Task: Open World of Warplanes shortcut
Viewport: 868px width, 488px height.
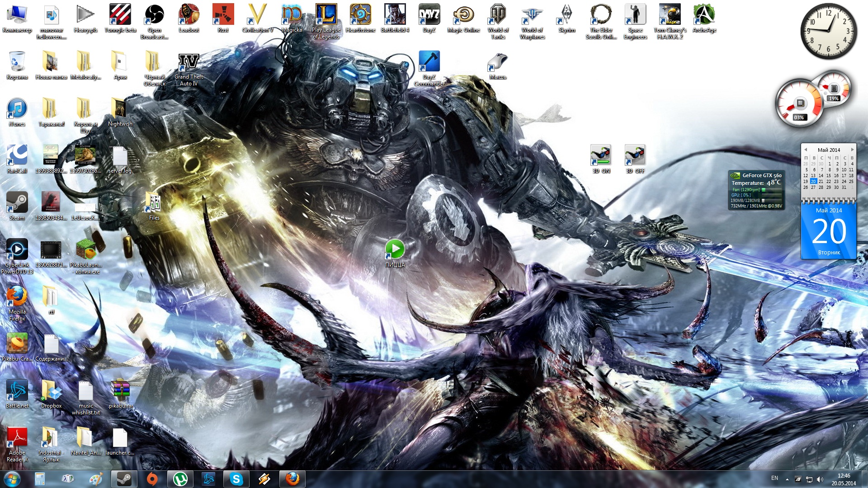Action: pyautogui.click(x=532, y=21)
